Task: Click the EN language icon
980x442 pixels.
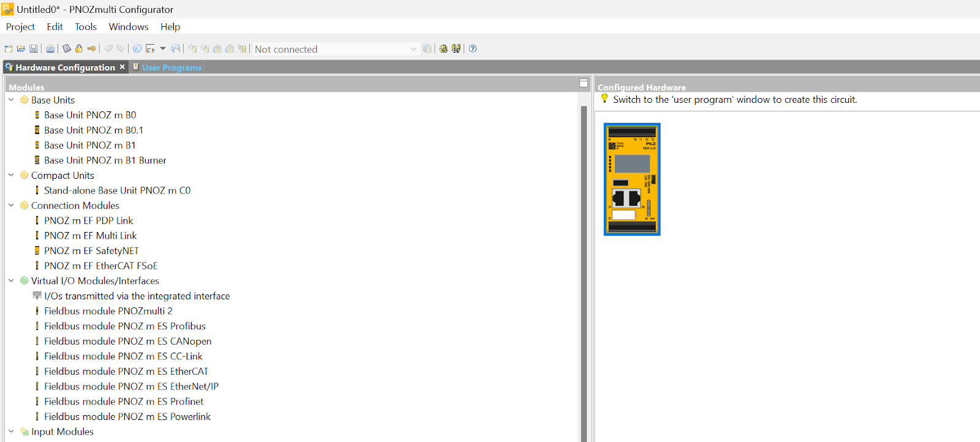Action: coord(150,49)
